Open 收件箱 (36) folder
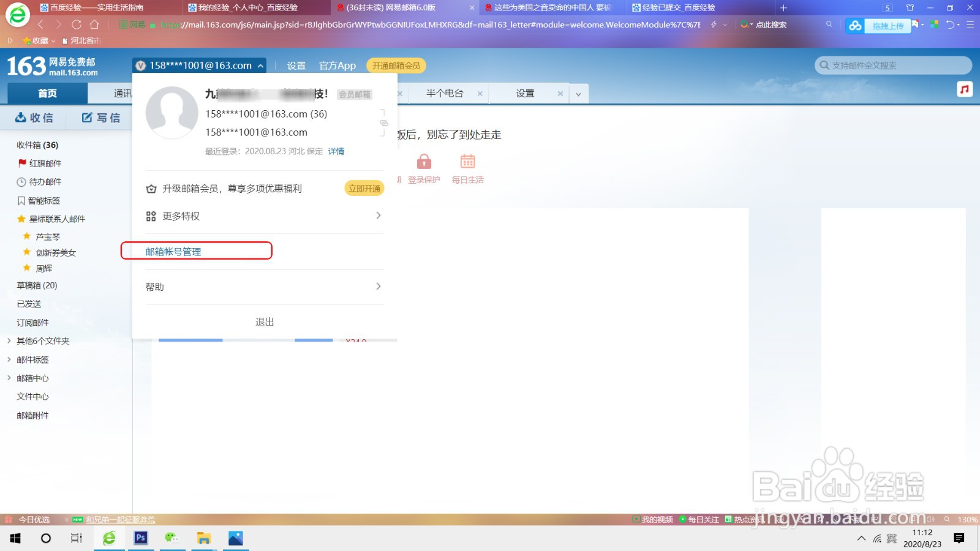The height and width of the screenshot is (551, 980). pos(37,145)
